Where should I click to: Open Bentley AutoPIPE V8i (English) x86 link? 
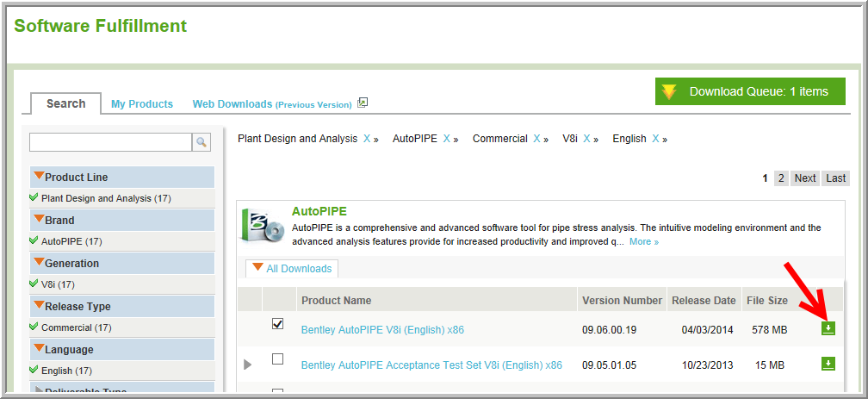[x=382, y=330]
